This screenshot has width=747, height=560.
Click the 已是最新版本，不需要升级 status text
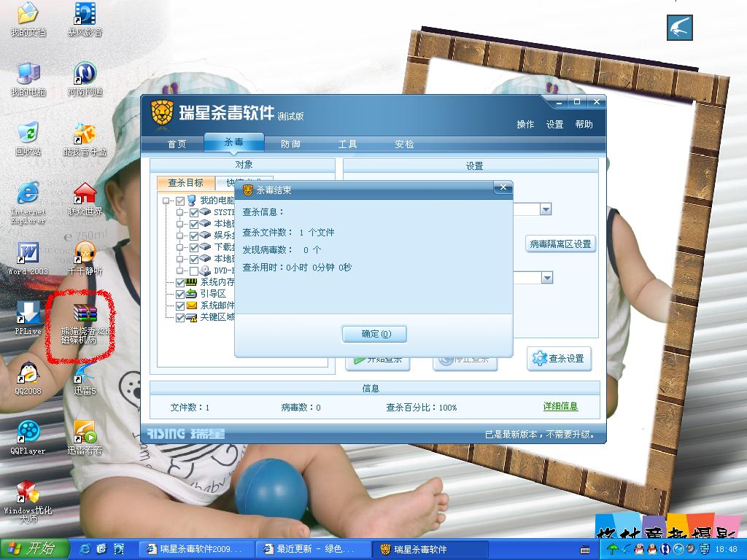pyautogui.click(x=539, y=435)
